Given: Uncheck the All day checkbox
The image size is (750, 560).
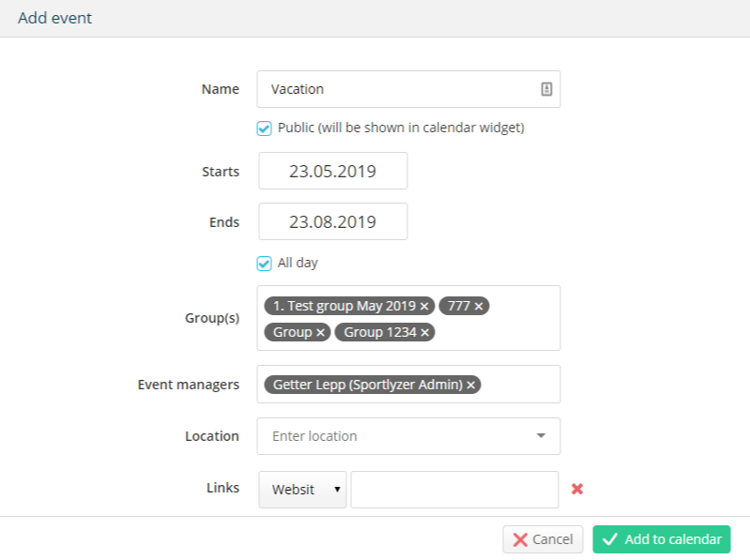Looking at the screenshot, I should pyautogui.click(x=264, y=264).
